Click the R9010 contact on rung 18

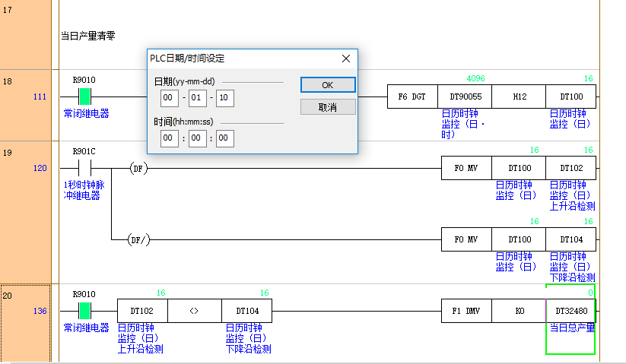click(x=84, y=97)
